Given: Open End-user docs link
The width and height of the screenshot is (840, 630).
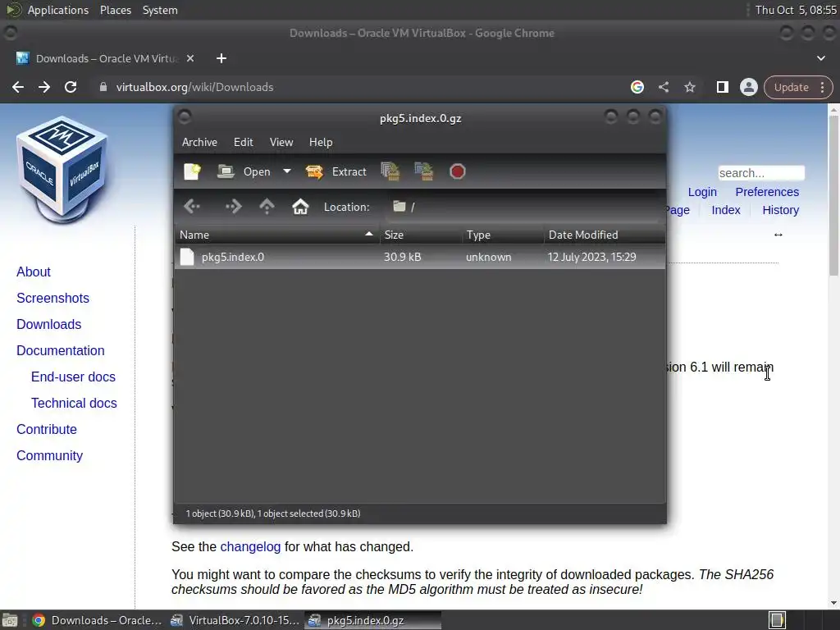Looking at the screenshot, I should coord(73,377).
